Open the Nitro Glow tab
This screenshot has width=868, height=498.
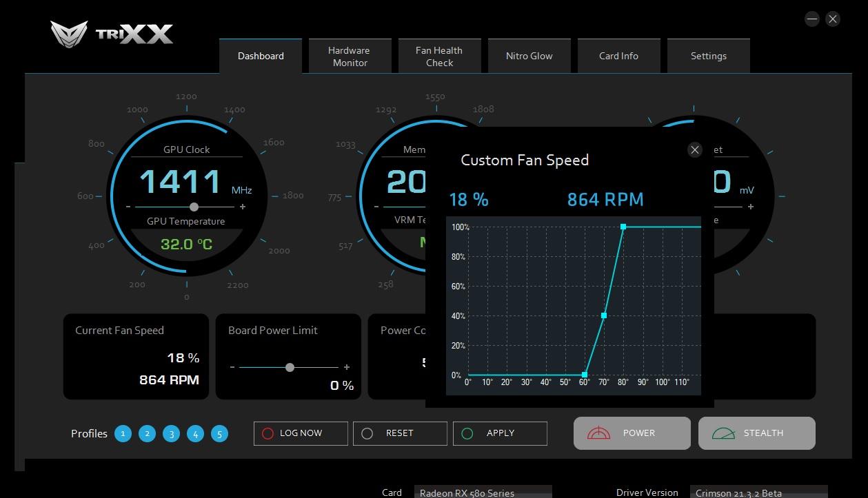(529, 56)
